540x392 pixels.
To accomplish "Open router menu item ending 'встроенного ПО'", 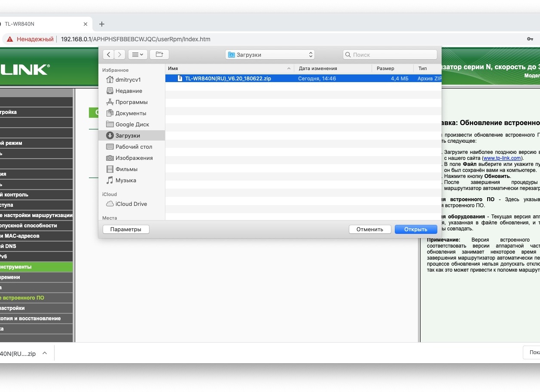I will pyautogui.click(x=36, y=298).
